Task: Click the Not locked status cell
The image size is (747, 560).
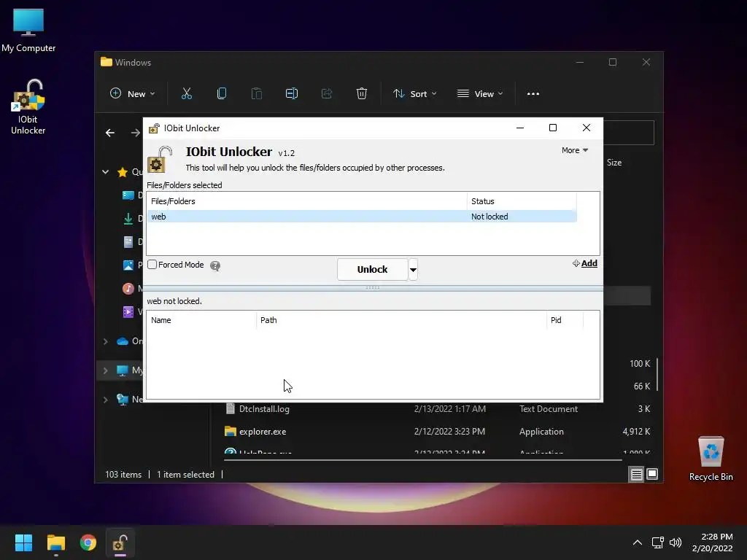Action: coord(489,216)
